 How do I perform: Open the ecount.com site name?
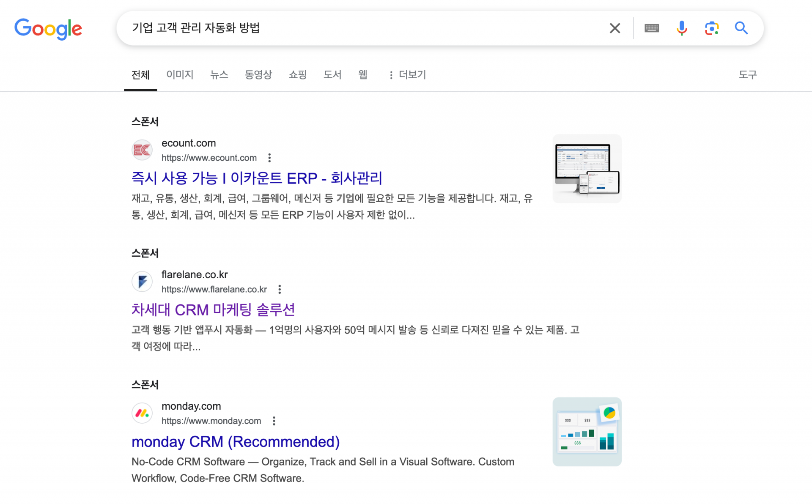coord(189,143)
